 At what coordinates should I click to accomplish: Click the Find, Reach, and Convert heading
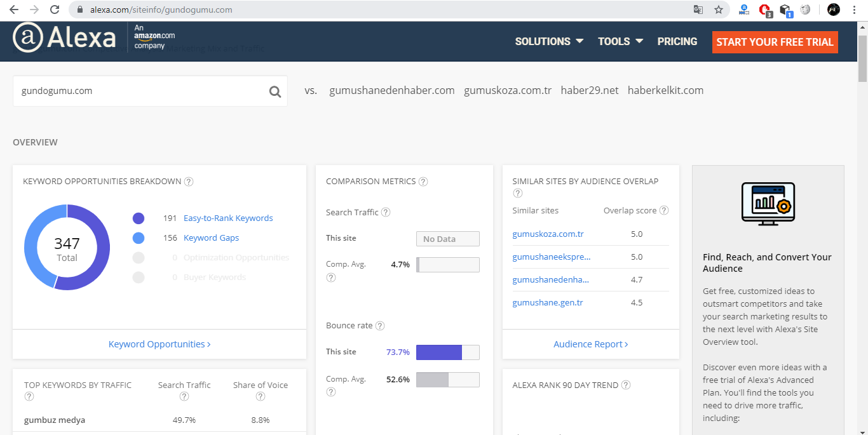pos(767,263)
